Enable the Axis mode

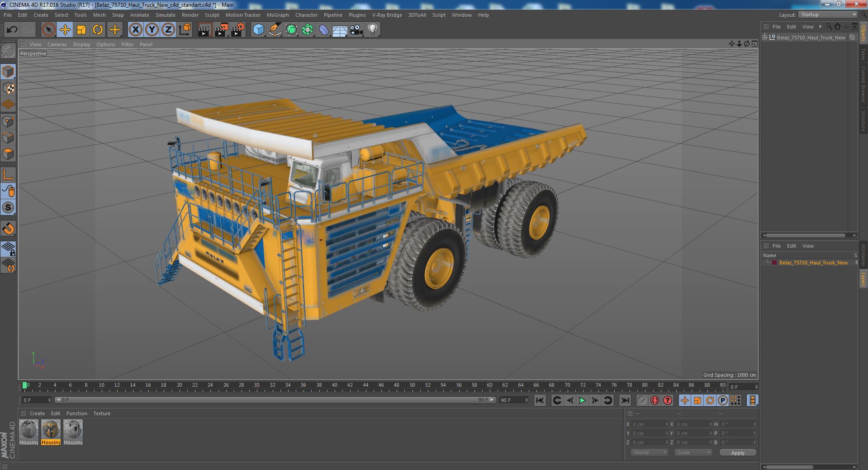8,175
